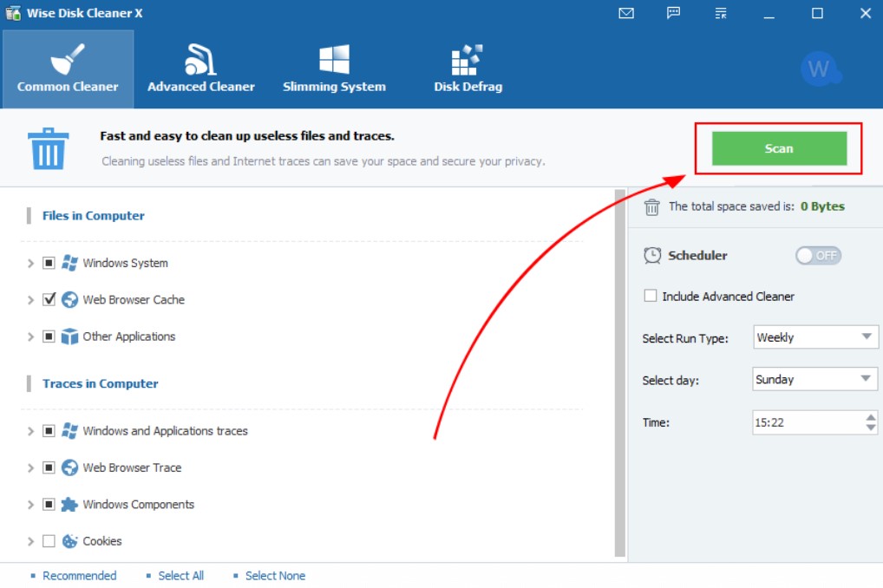Start the green Scan button
This screenshot has width=883, height=588.
779,148
